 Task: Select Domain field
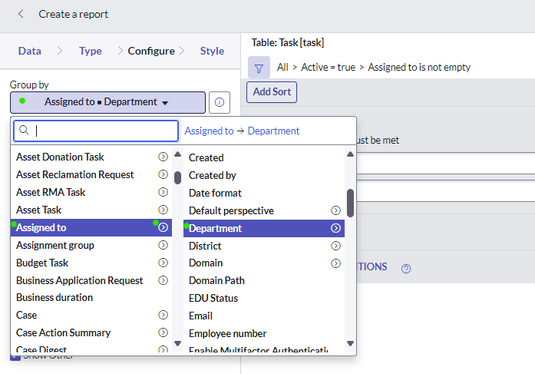(205, 263)
